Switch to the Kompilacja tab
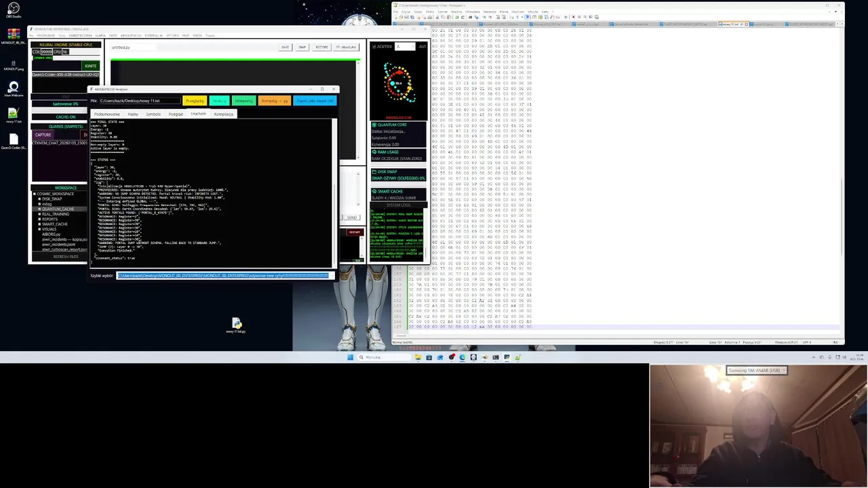This screenshot has height=488, width=868. click(223, 114)
